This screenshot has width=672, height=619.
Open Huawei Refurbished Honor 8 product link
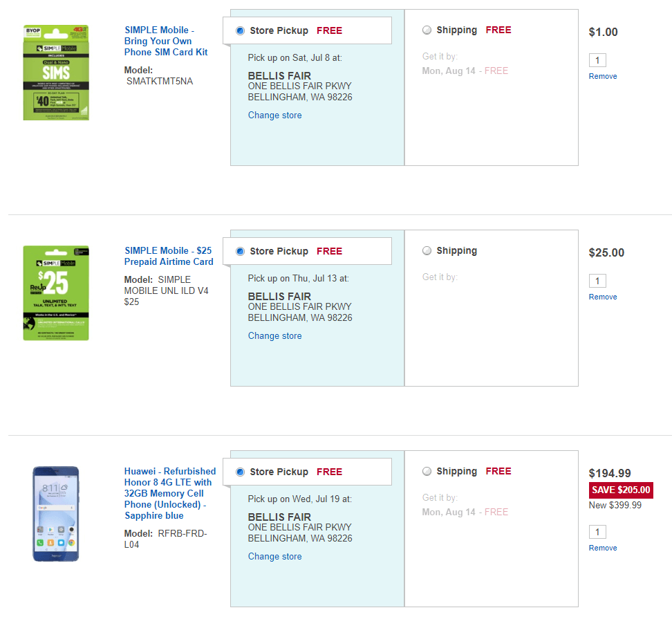170,493
